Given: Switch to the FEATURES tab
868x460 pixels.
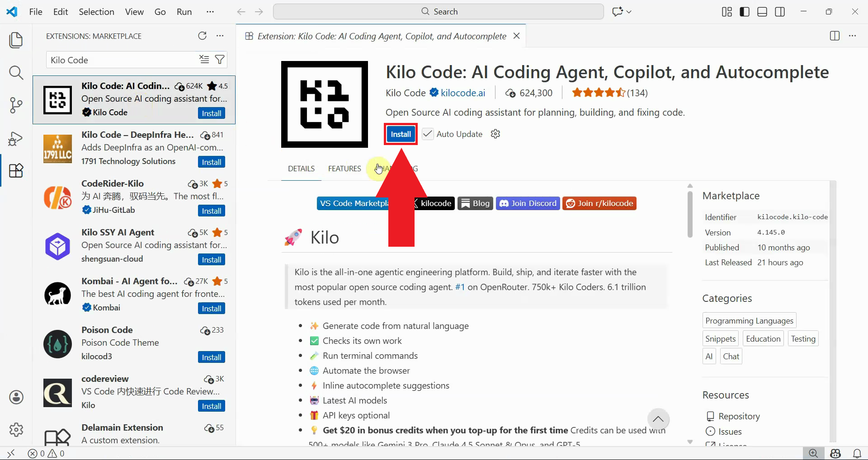Looking at the screenshot, I should pos(344,169).
